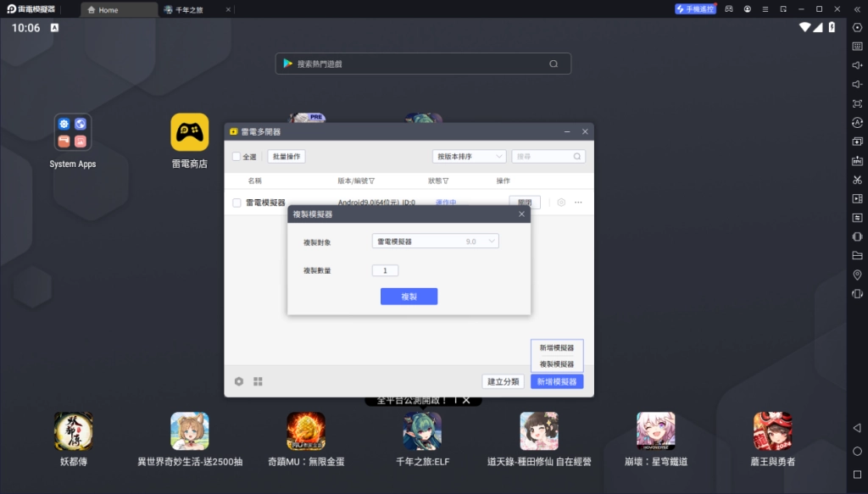Viewport: 868px width, 494px height.
Task: Open the shared folder icon in sidebar
Action: point(857,255)
